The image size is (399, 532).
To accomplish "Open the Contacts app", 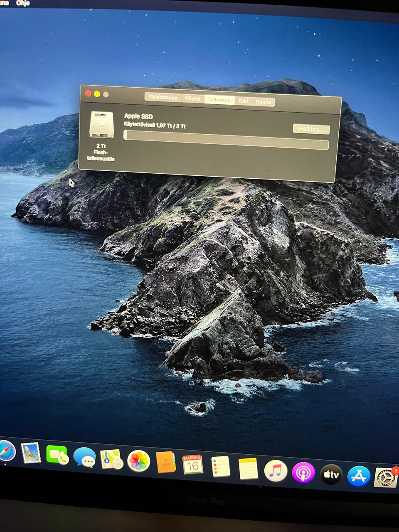I will point(166,463).
